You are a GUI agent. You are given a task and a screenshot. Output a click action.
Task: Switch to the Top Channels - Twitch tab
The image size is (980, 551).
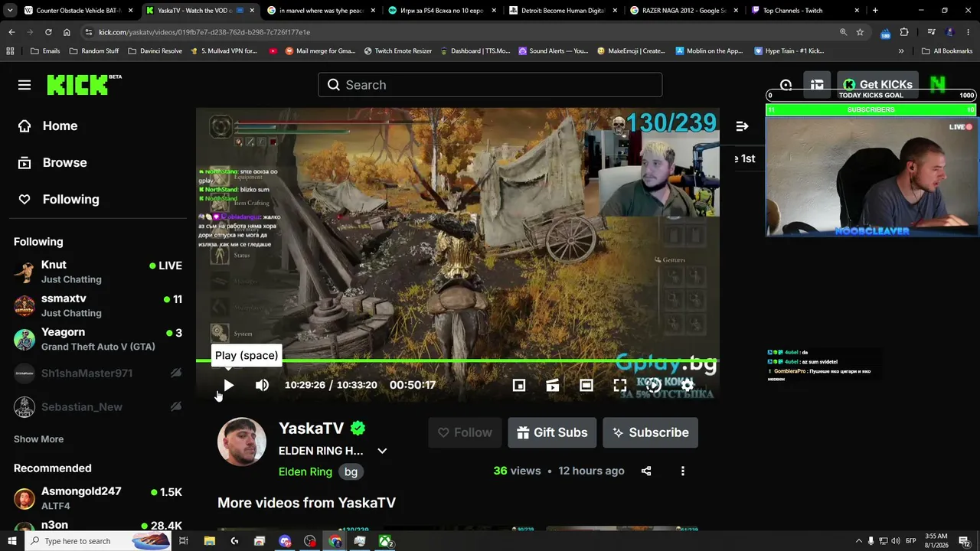pos(804,11)
